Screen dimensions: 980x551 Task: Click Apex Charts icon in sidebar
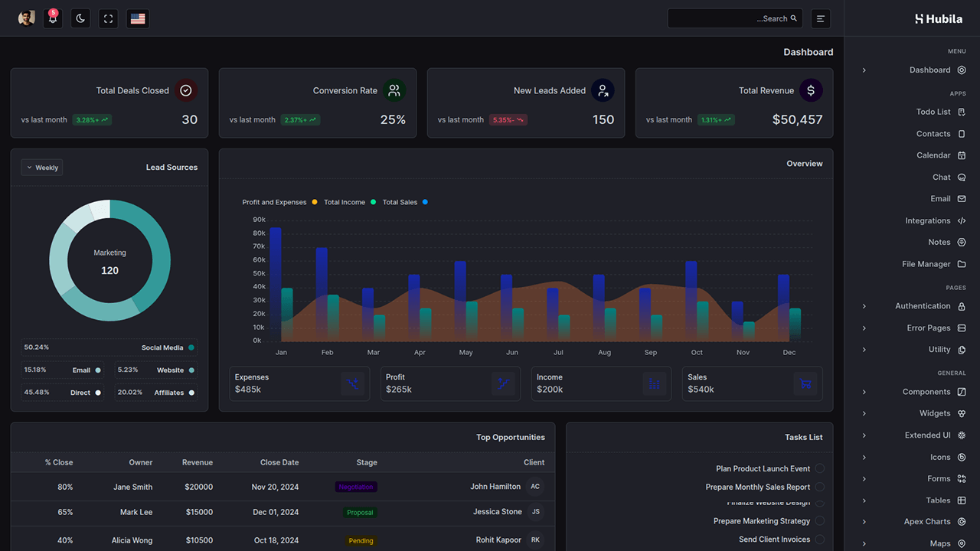point(962,522)
